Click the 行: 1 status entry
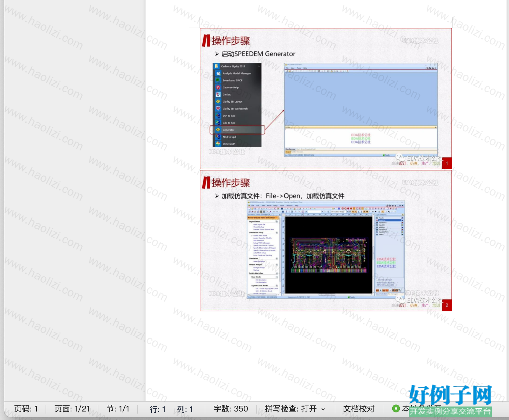Viewport: 509px width, 420px height. tap(158, 409)
